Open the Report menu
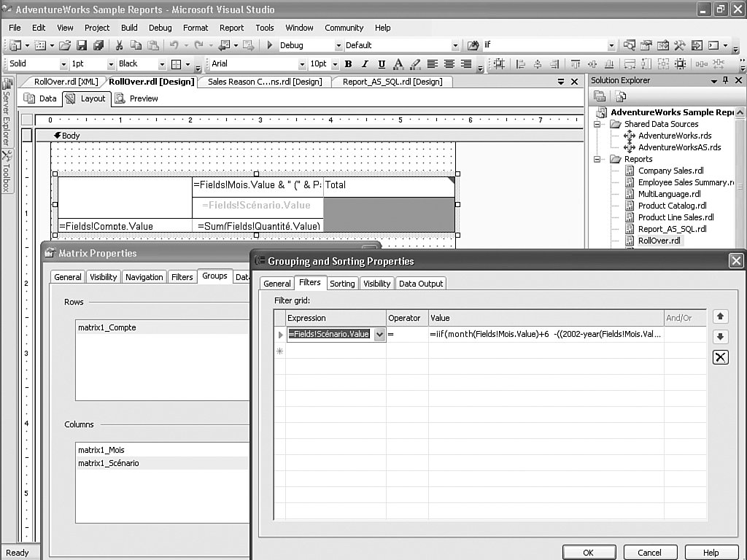747x560 pixels. pos(231,28)
